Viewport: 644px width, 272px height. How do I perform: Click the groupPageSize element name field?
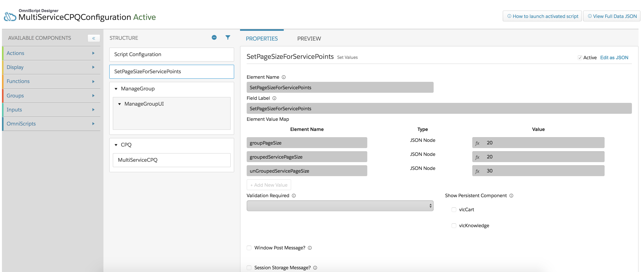pos(307,143)
